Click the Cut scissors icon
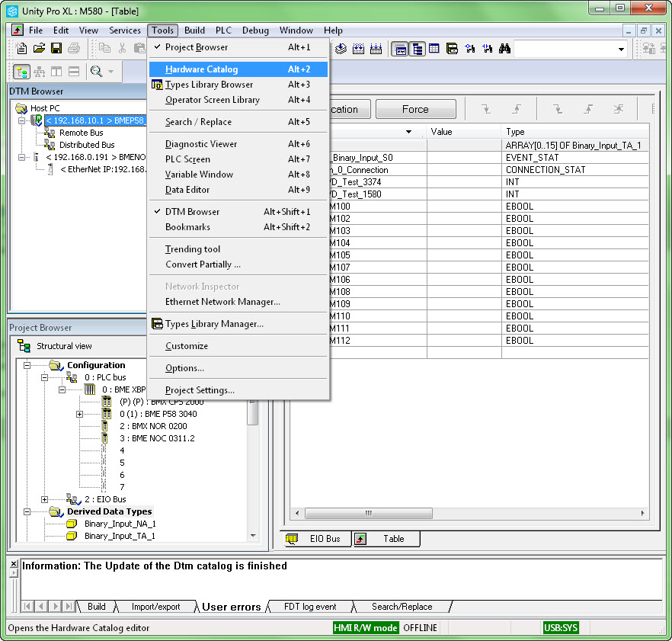 122,48
